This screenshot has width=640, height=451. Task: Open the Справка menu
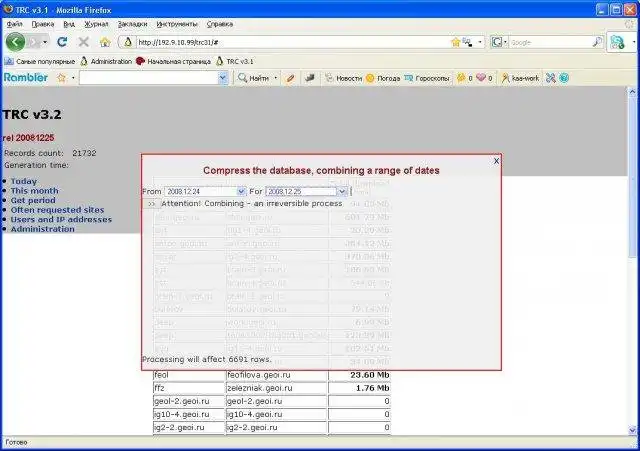pyautogui.click(x=220, y=24)
